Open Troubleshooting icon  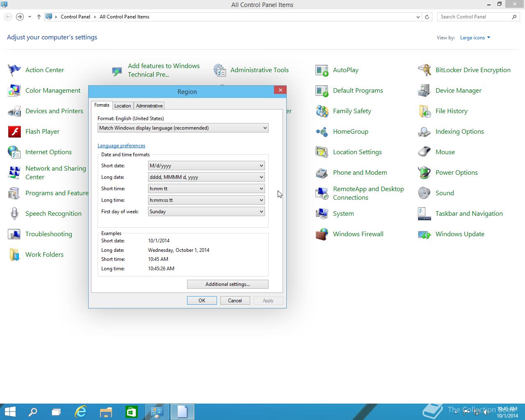14,234
